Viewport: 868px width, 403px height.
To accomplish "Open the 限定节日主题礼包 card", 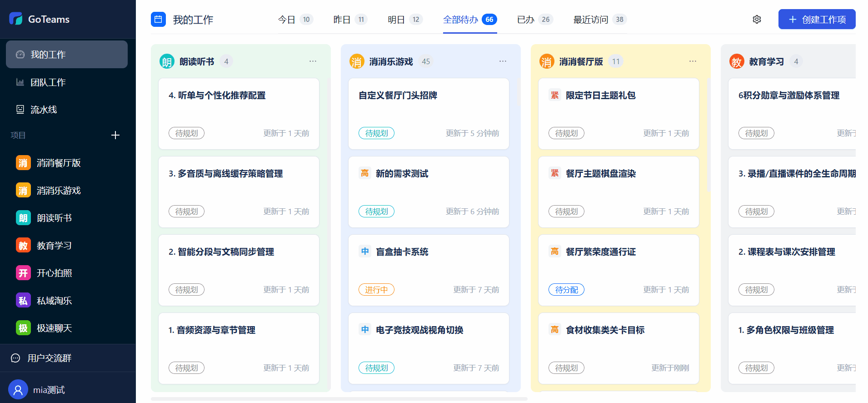I will point(619,114).
